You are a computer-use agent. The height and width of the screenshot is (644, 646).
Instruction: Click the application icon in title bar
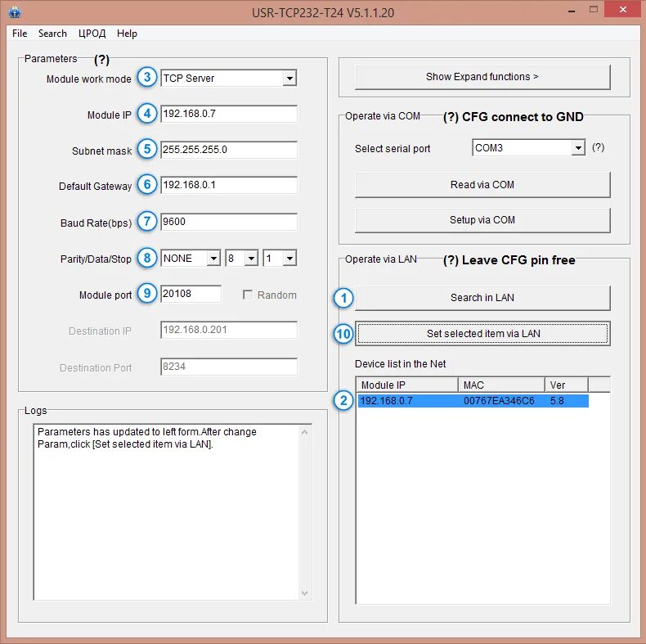[x=15, y=12]
